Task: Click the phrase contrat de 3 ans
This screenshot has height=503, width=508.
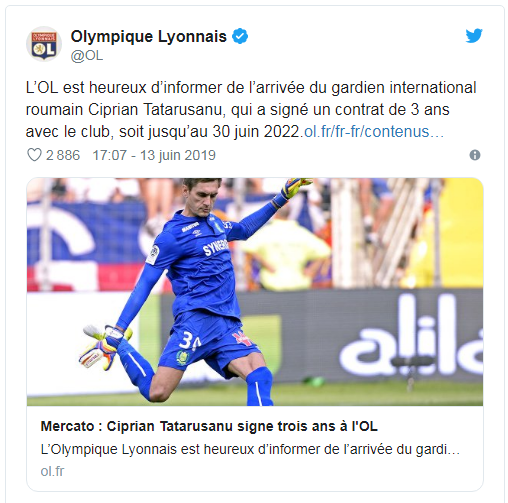Action: pyautogui.click(x=392, y=110)
